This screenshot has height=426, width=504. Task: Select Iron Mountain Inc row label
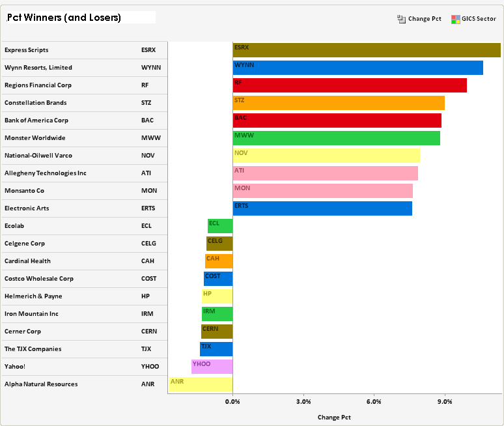[31, 314]
